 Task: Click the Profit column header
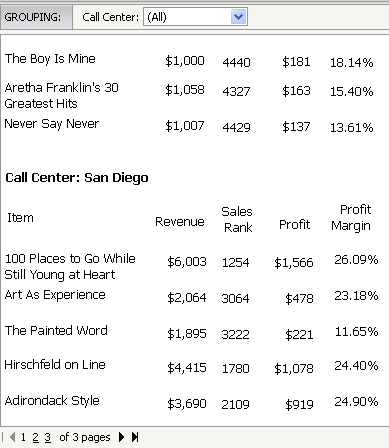pyautogui.click(x=295, y=225)
